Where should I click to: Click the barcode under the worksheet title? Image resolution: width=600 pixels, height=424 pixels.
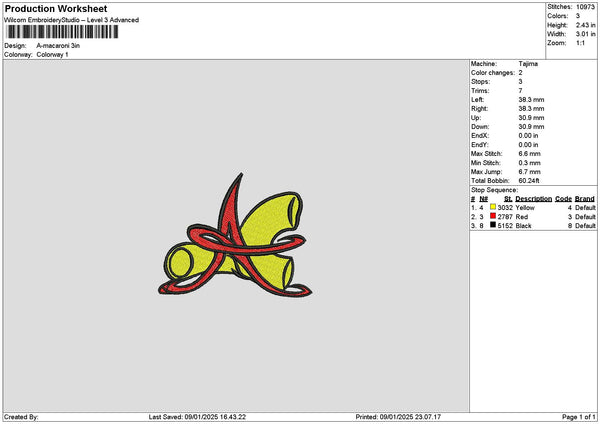click(x=62, y=32)
